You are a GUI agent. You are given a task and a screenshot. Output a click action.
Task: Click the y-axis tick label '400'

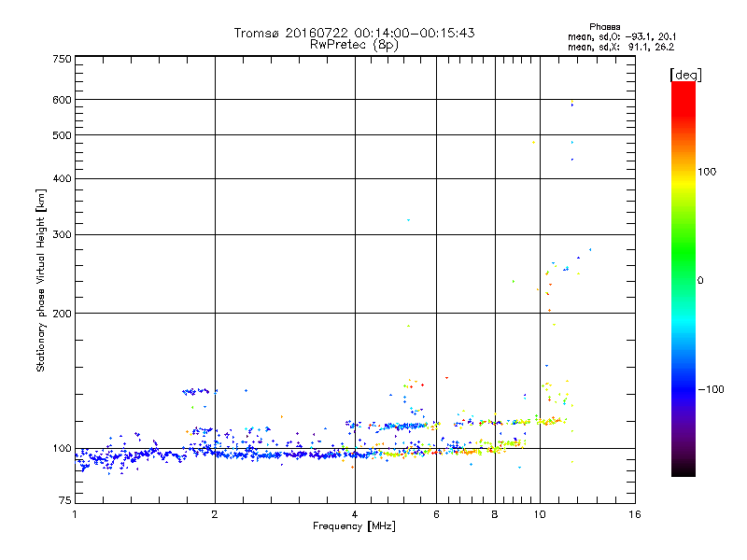pos(62,179)
